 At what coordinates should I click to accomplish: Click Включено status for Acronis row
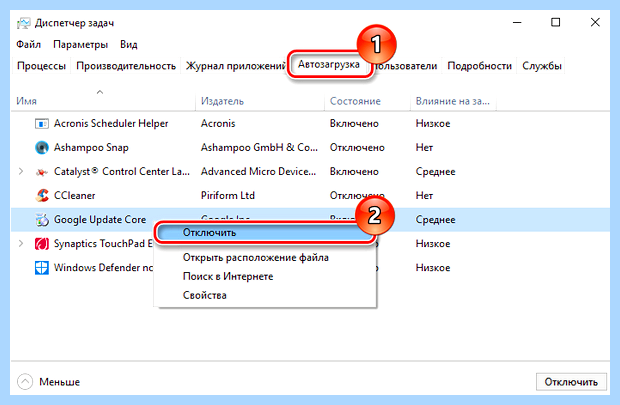click(x=354, y=123)
